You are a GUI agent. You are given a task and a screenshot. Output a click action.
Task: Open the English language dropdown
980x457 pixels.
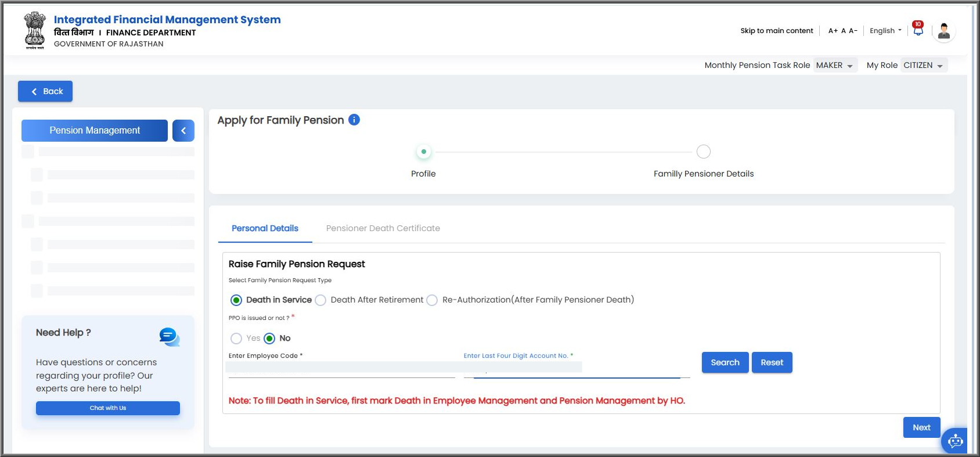pos(885,31)
